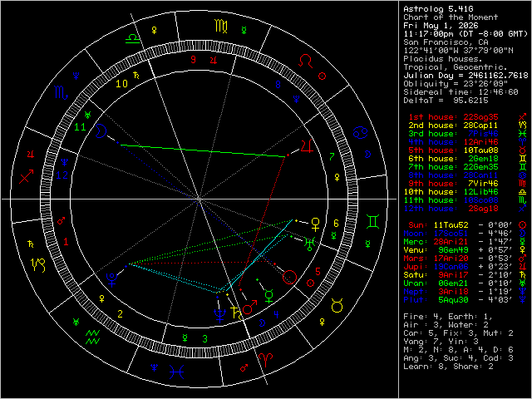This screenshot has height=399, width=532.
Task: Click the large yellow Venus glyph near house 6
Action: coord(316,224)
